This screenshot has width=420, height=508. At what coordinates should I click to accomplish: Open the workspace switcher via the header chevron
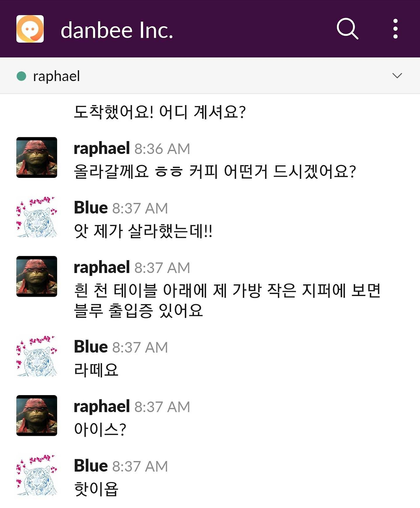[397, 75]
